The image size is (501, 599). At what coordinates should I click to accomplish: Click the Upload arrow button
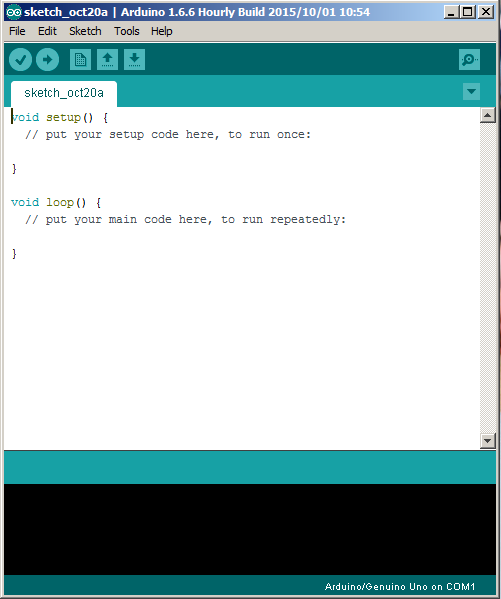tap(47, 60)
